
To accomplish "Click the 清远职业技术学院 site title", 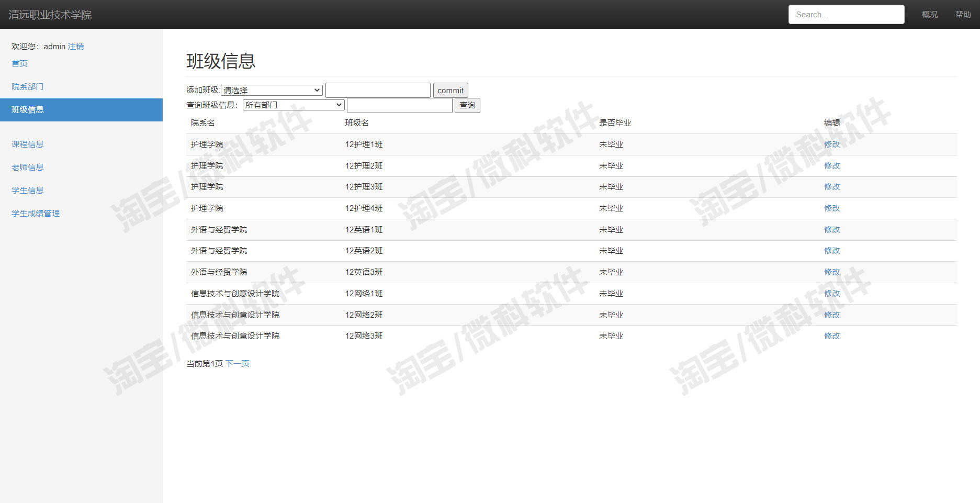I will point(50,15).
